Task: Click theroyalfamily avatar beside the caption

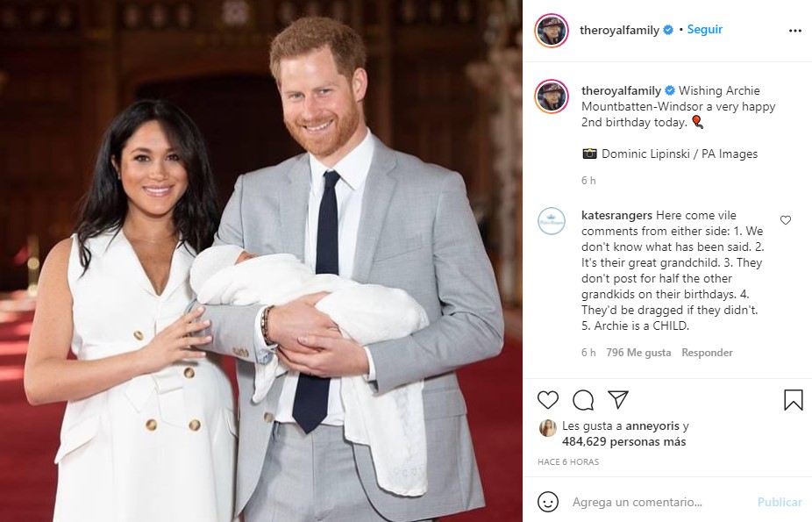Action: click(x=552, y=97)
